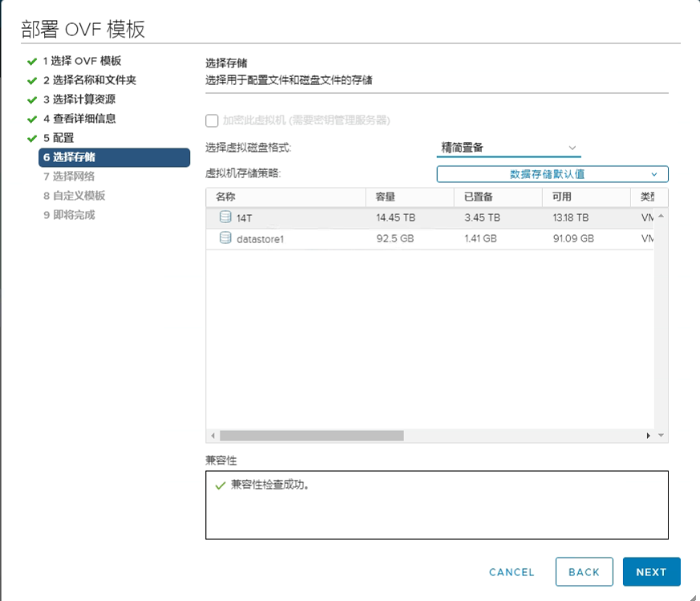The image size is (700, 601).
Task: Click the datastore1 disk icon
Action: coord(225,238)
